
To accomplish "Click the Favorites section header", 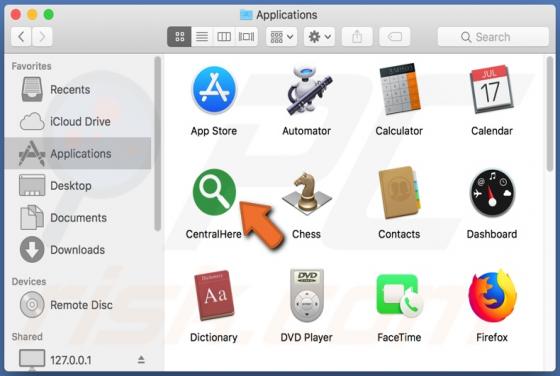I will pyautogui.click(x=31, y=66).
